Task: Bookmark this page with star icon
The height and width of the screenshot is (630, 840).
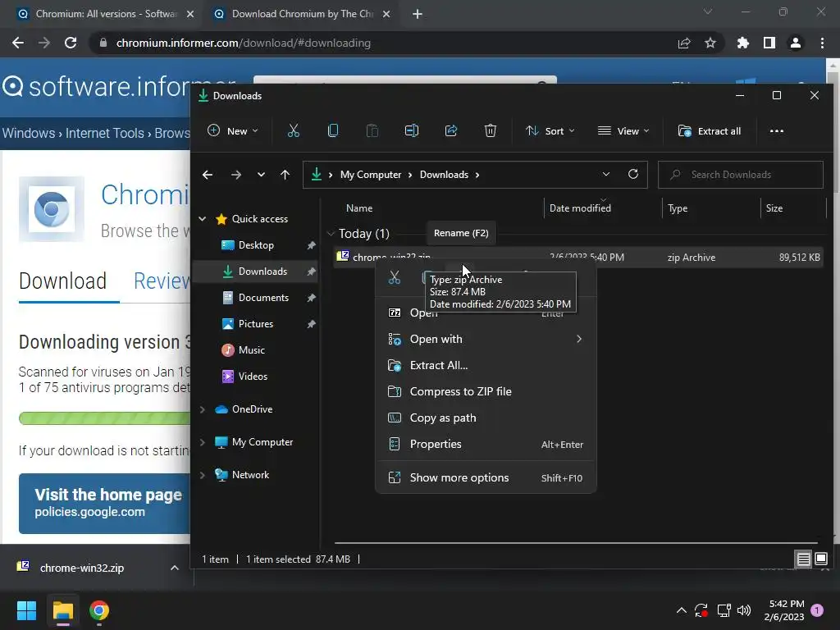Action: [710, 43]
